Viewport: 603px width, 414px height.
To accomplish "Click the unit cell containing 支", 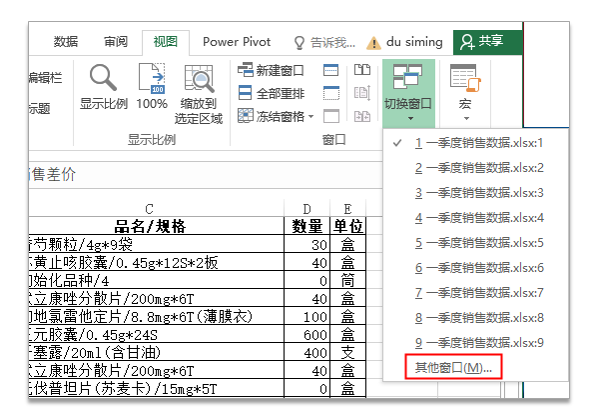I will pyautogui.click(x=348, y=352).
